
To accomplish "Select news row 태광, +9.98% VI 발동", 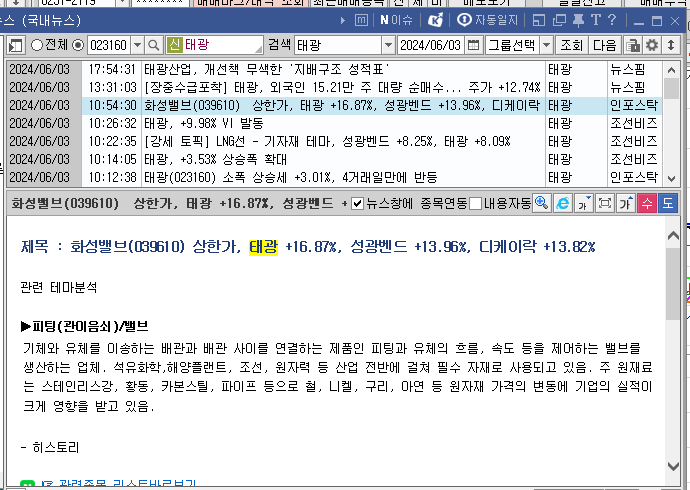I will pyautogui.click(x=335, y=124).
